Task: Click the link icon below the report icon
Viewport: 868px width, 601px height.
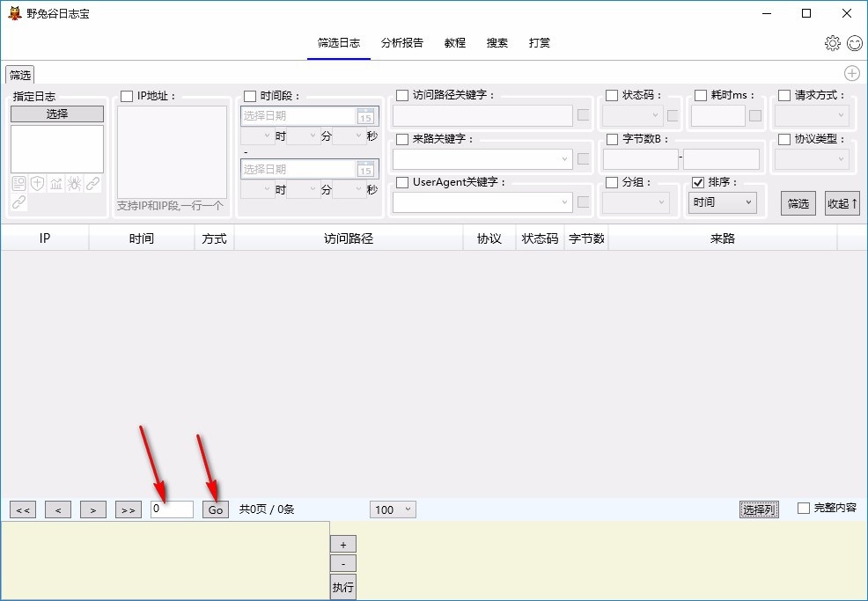Action: [x=18, y=202]
